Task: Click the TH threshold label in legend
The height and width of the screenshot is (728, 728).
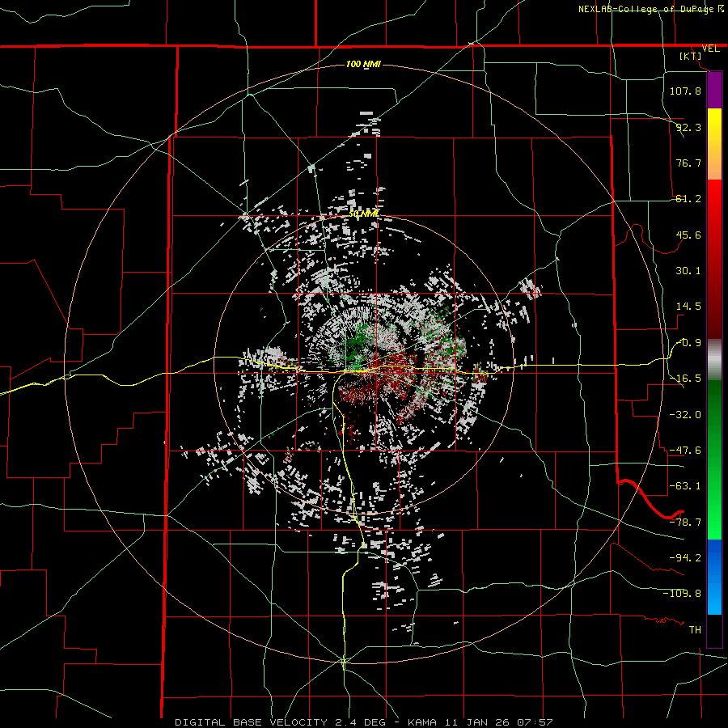Action: 695,630
